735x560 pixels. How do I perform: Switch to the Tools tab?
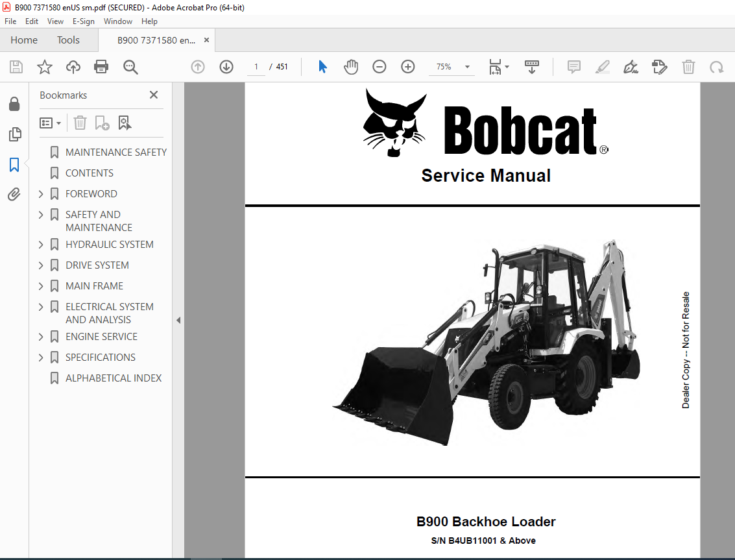coord(68,40)
